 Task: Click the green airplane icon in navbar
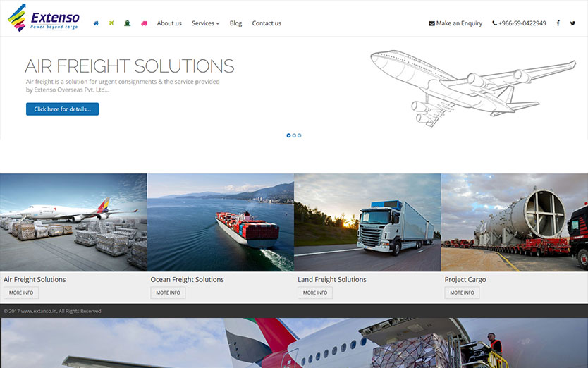(111, 23)
